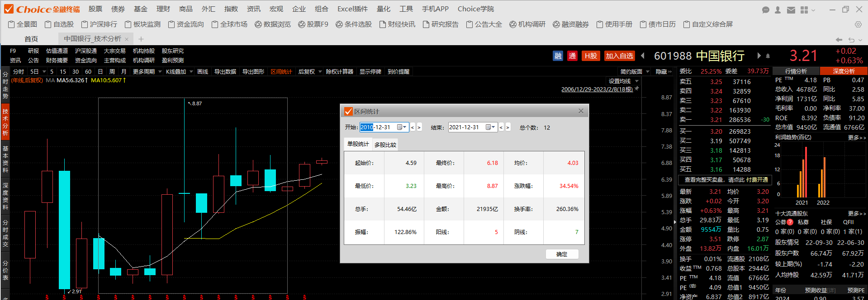Open the 首页 tab
Screen dimensions: 868x300
(x=31, y=39)
